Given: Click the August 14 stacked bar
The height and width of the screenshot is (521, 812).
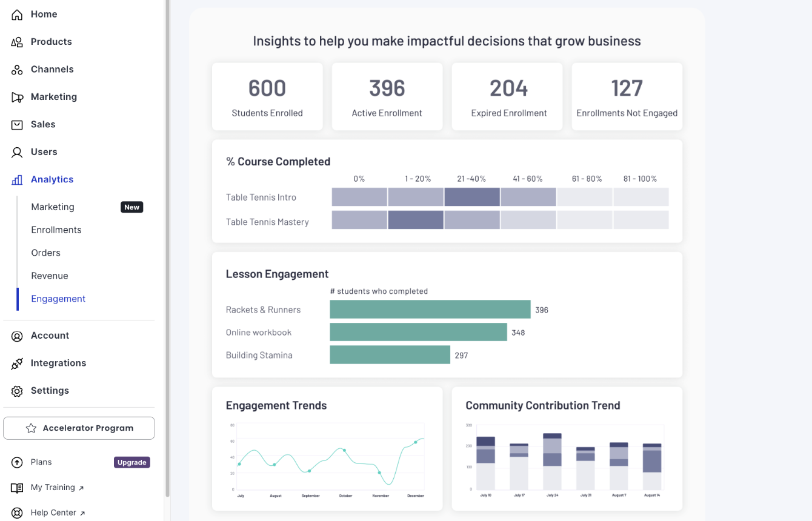Looking at the screenshot, I should (x=652, y=466).
